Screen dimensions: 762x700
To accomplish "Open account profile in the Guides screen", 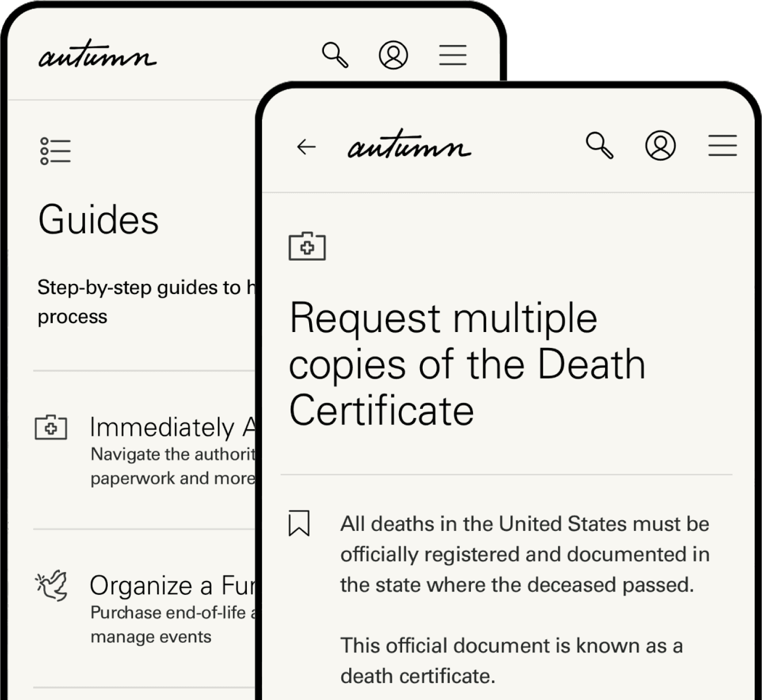I will pos(393,55).
